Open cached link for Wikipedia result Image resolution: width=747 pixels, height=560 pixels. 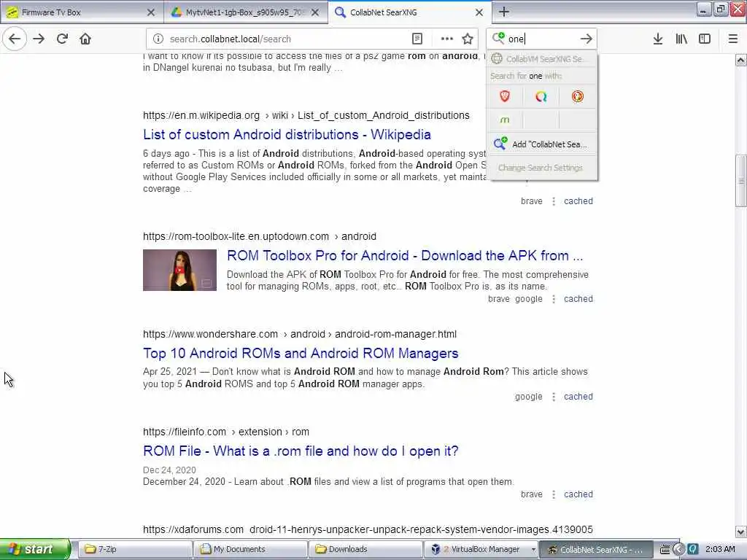pos(578,201)
